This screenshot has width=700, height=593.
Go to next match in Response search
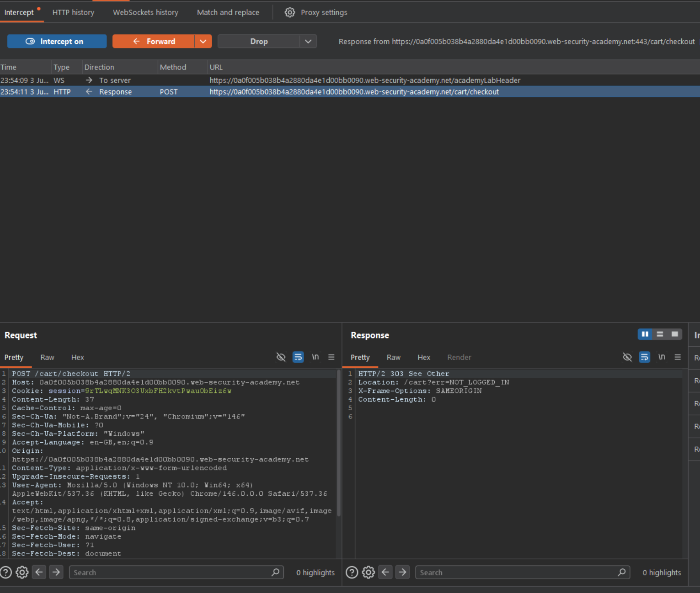click(402, 572)
